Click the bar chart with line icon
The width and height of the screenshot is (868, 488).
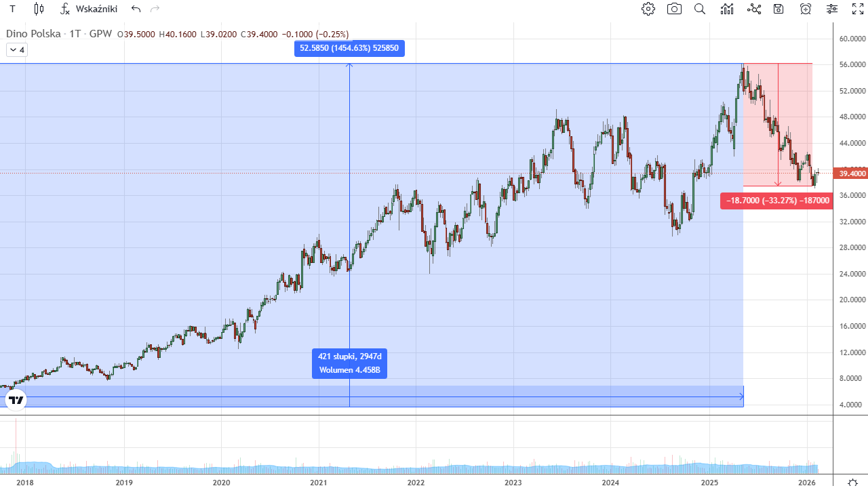(728, 9)
